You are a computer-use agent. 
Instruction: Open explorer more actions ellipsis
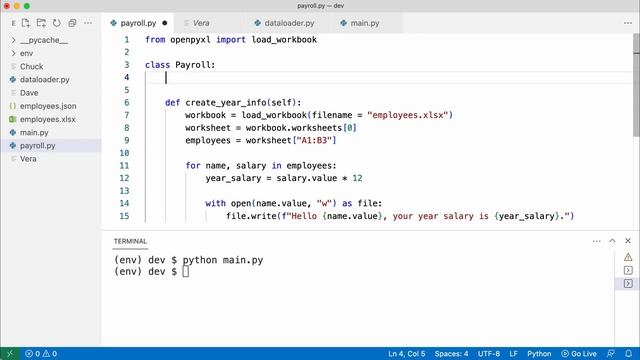pos(88,23)
